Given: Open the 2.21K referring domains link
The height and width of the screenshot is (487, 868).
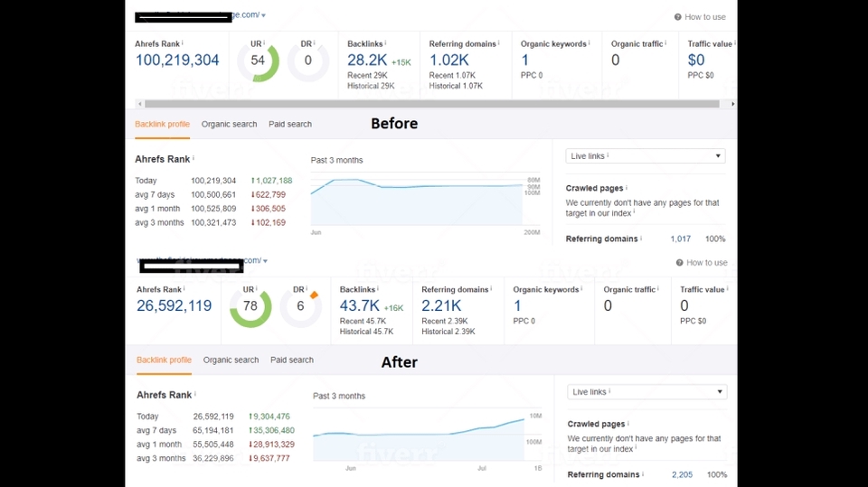Looking at the screenshot, I should point(441,305).
